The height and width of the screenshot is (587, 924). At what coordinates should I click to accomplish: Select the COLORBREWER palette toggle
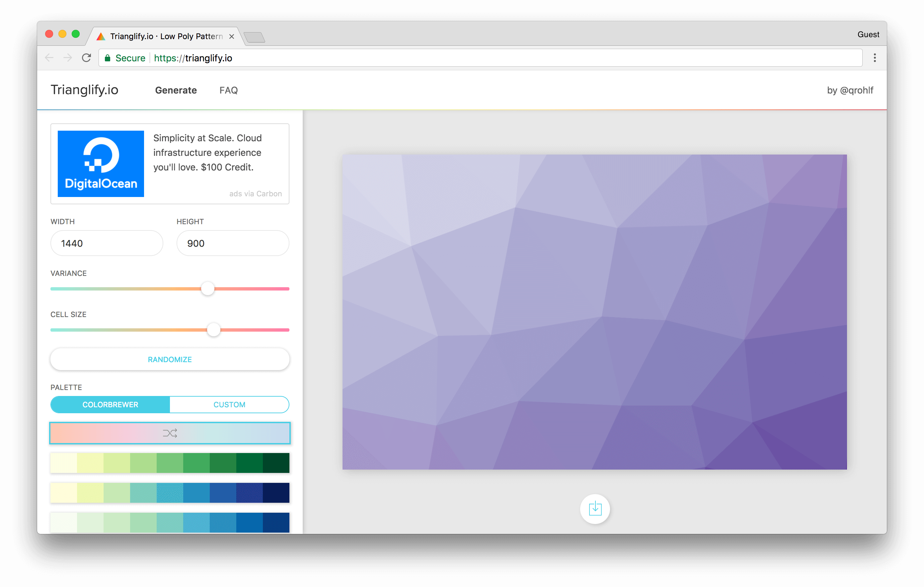[x=110, y=405]
